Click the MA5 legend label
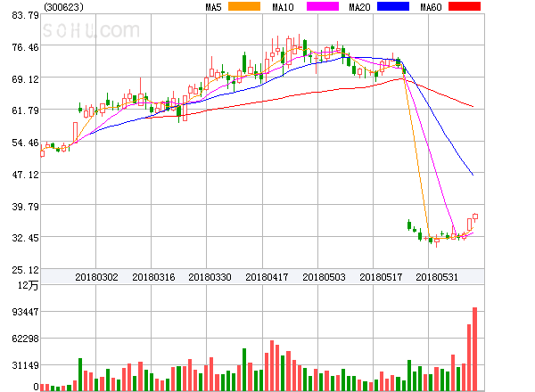 pos(213,7)
